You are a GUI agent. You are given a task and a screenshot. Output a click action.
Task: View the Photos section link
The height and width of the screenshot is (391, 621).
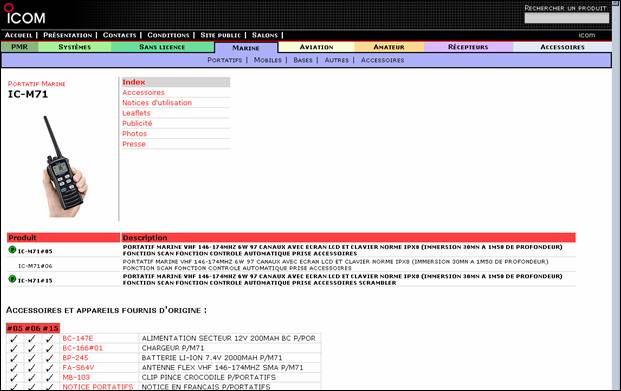point(134,134)
